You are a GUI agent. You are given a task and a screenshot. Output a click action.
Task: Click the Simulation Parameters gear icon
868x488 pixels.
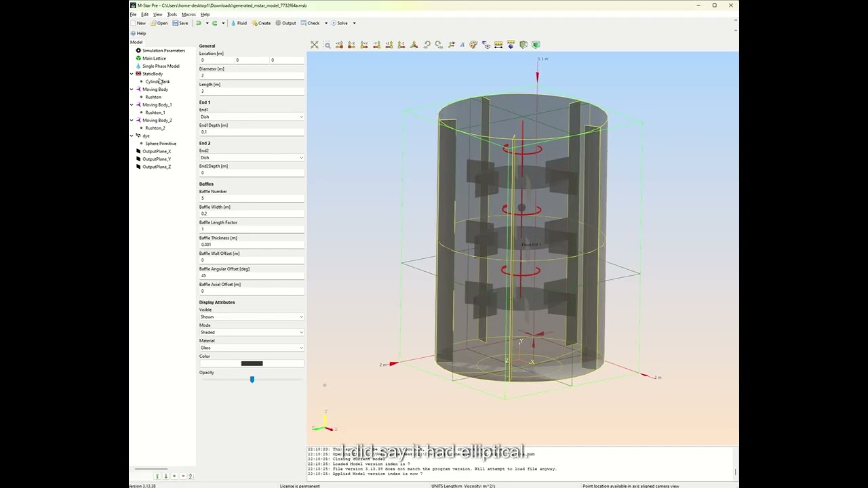(x=138, y=50)
